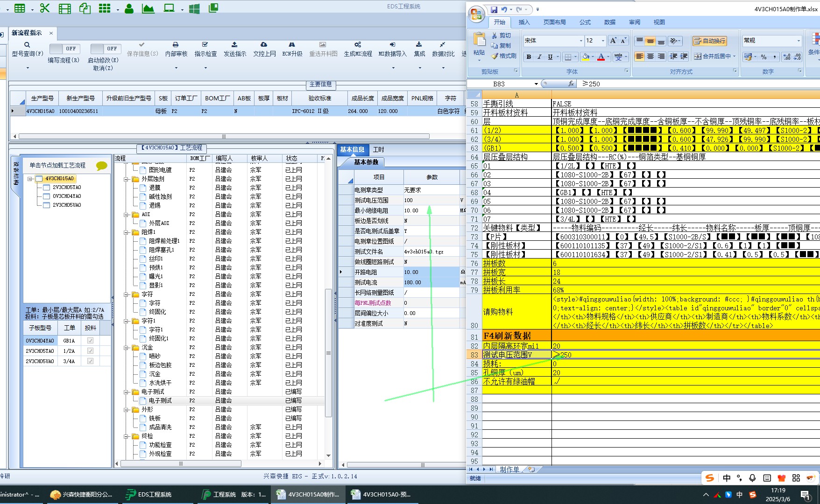Click the 剪切 cut button in Excel

click(x=501, y=35)
